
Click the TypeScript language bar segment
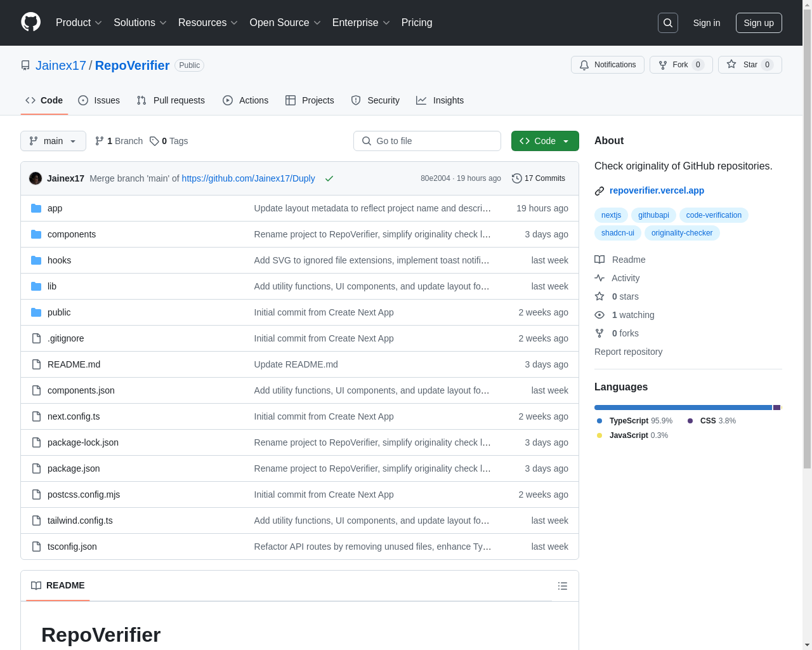pyautogui.click(x=683, y=408)
